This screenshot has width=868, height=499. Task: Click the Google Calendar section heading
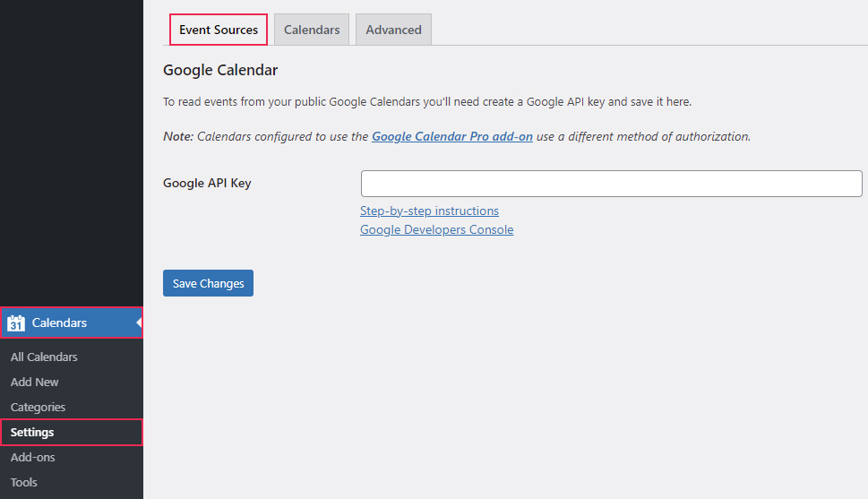[220, 70]
